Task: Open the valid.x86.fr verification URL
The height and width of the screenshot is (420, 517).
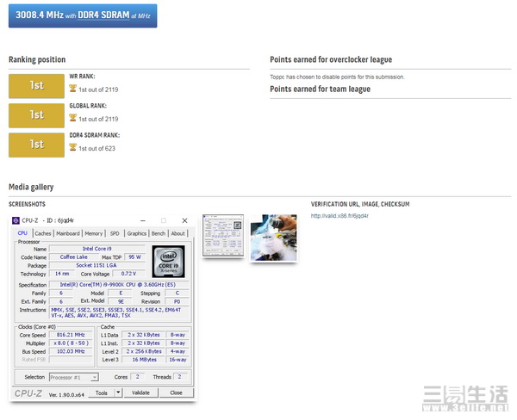Action: point(339,216)
